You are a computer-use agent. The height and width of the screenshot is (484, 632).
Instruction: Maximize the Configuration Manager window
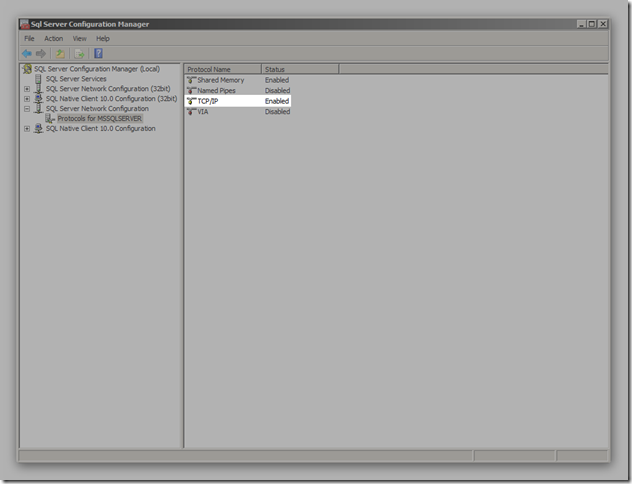592,24
